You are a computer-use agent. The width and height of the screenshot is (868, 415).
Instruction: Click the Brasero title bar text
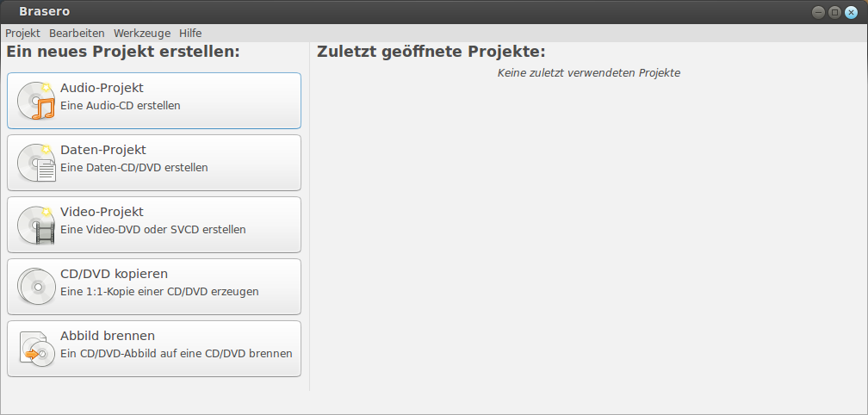44,11
